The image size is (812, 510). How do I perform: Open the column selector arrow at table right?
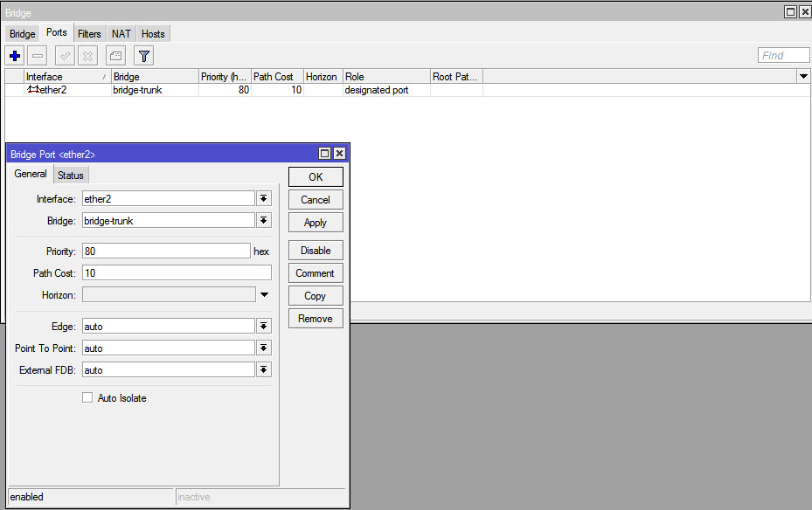coord(803,77)
